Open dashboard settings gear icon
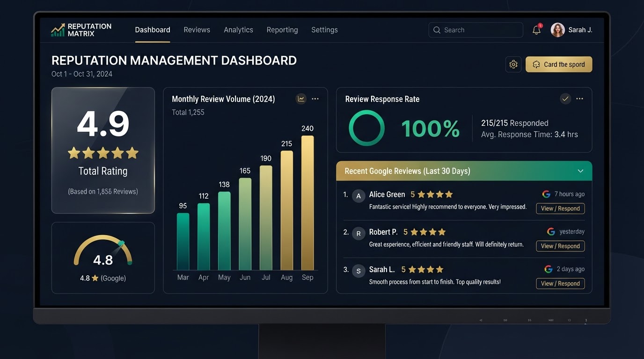Viewport: 644px width, 359px height. (x=513, y=65)
